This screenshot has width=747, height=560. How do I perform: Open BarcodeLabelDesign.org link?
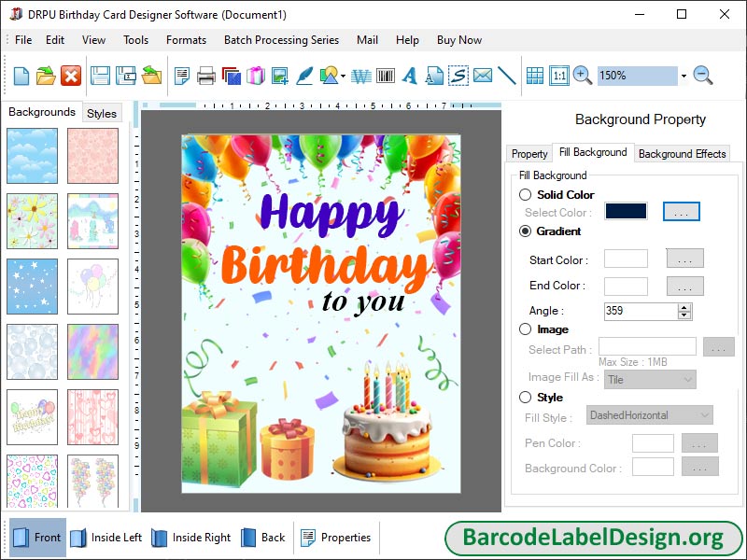click(x=598, y=538)
